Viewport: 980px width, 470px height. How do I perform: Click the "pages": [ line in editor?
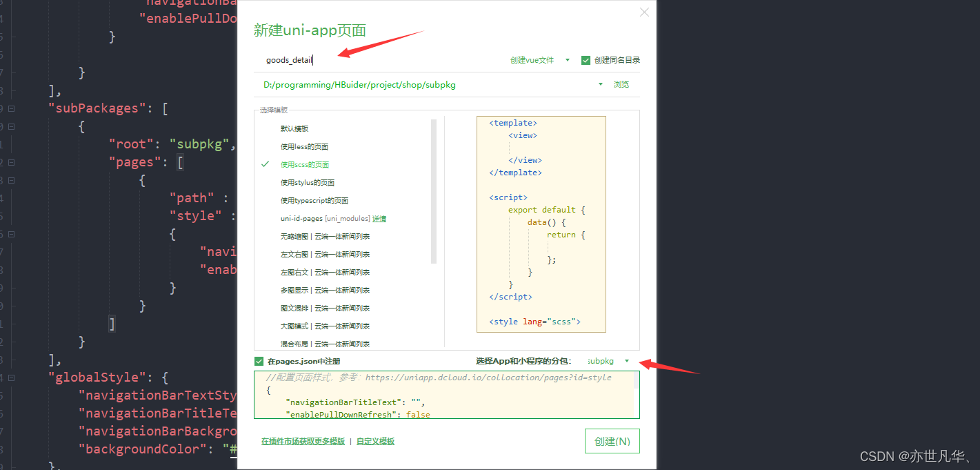(146, 162)
